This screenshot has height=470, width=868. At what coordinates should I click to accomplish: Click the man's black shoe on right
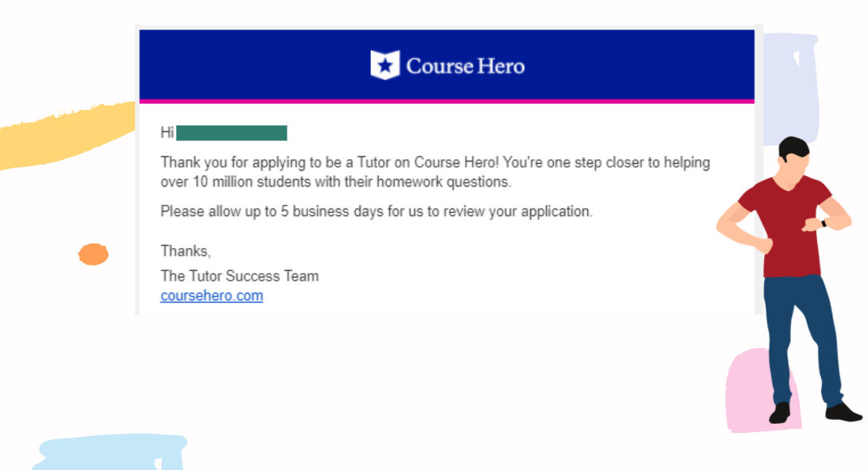click(842, 412)
